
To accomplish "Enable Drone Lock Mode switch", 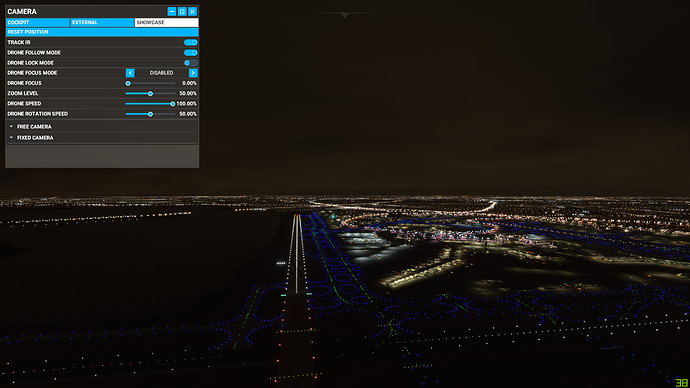I will 191,63.
